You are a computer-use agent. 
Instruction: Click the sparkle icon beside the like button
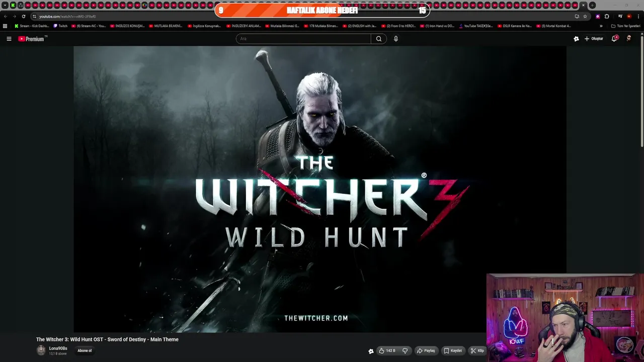point(371,351)
